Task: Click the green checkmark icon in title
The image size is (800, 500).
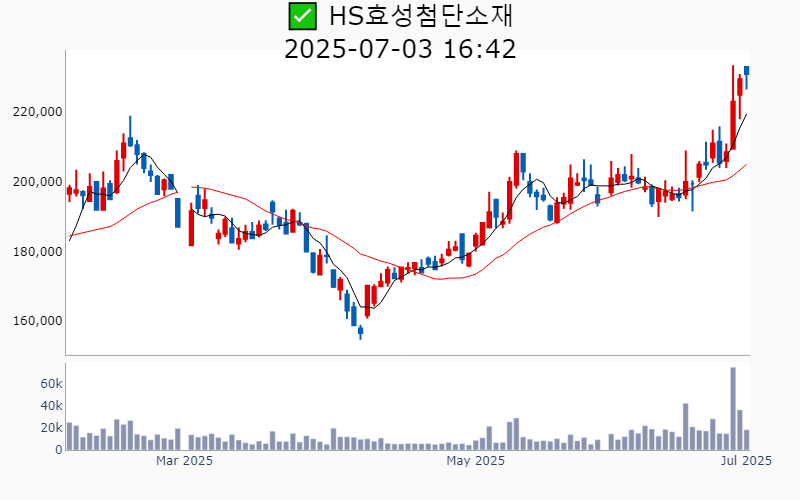Action: (x=303, y=16)
